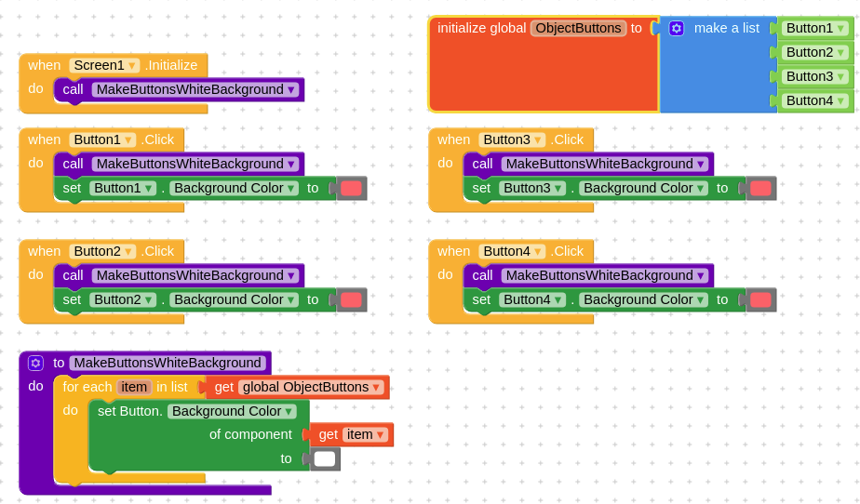860x504 pixels.
Task: Open the Button4 dropdown in the make a list block
Action: pos(815,100)
